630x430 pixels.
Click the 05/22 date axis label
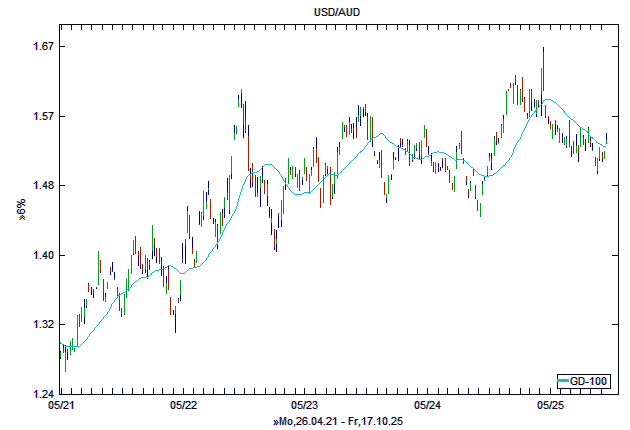(183, 406)
